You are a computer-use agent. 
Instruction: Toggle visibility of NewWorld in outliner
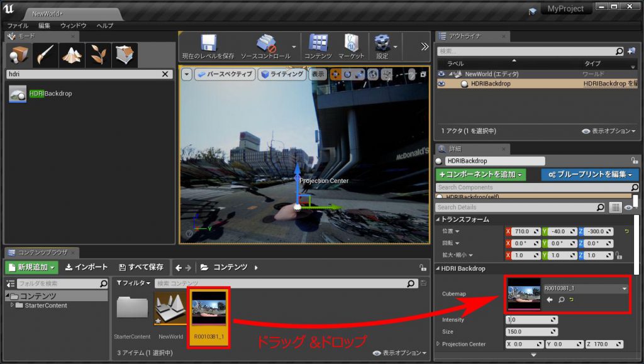(x=441, y=74)
